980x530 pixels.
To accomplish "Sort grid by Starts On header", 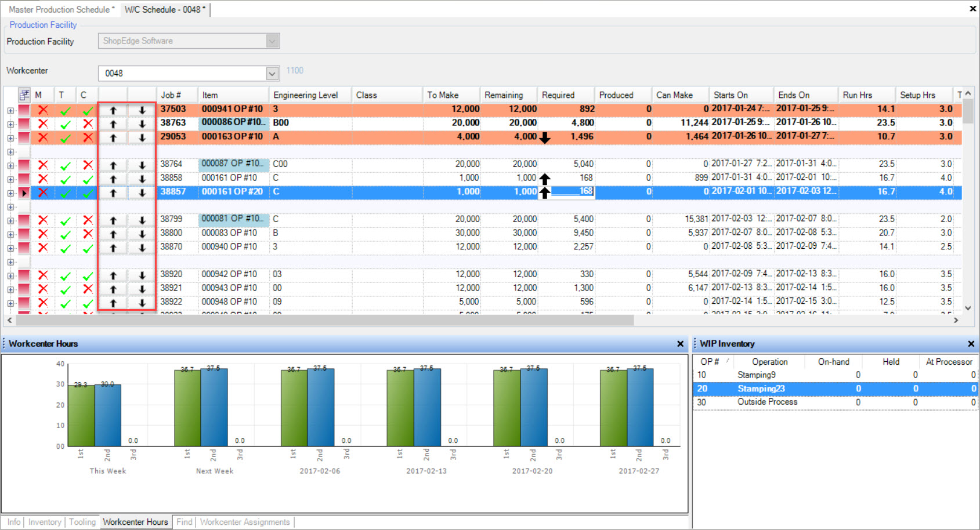I will click(742, 95).
